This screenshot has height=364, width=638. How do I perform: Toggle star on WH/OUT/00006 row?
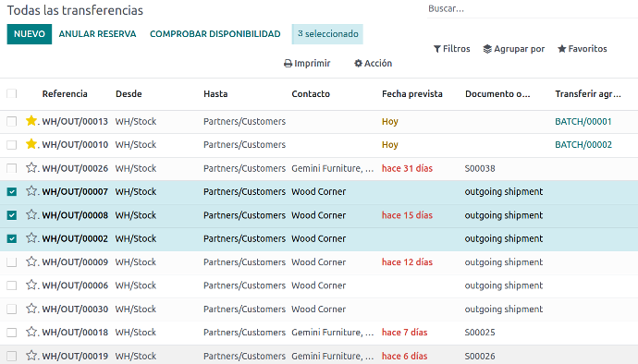pos(31,285)
